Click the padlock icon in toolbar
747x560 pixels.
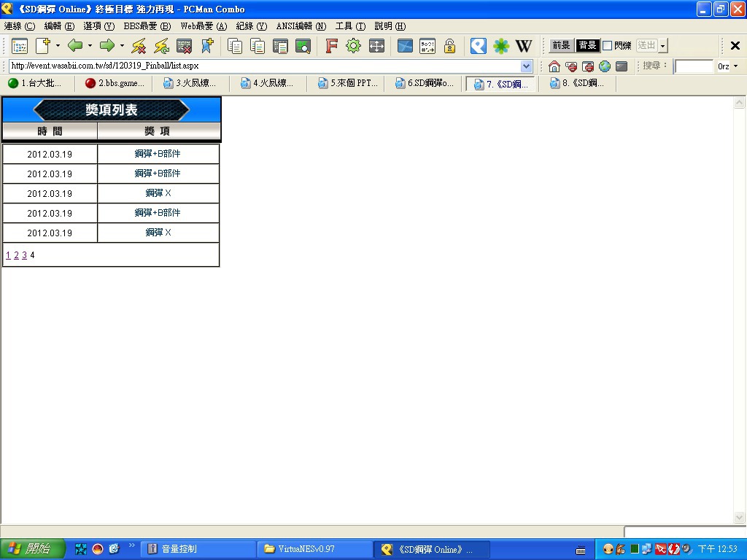(450, 46)
